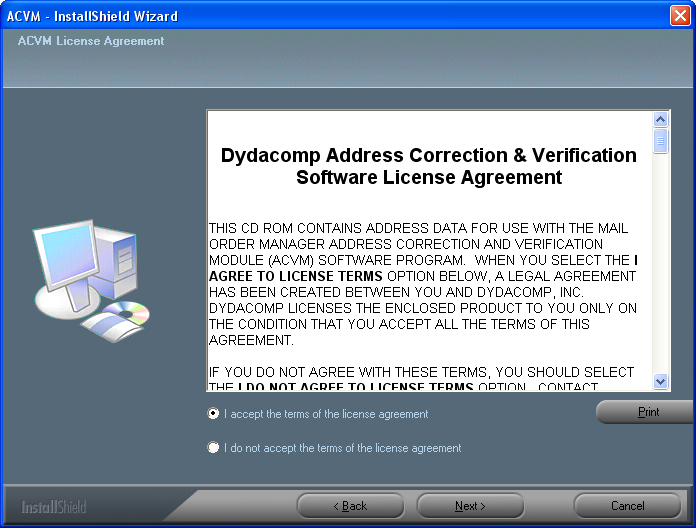Click 'AGREE TO LICENSE TERMS' bold text
This screenshot has width=696, height=528.
[296, 276]
